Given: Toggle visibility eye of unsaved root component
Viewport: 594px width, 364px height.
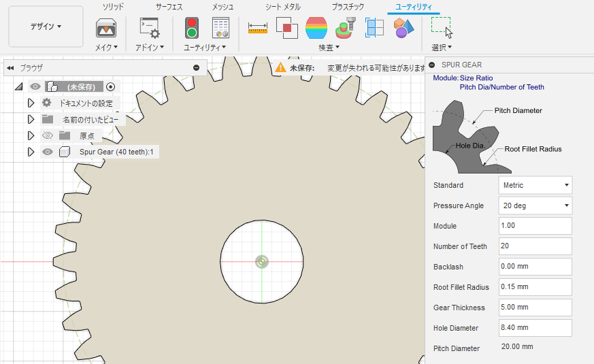Looking at the screenshot, I should (35, 86).
